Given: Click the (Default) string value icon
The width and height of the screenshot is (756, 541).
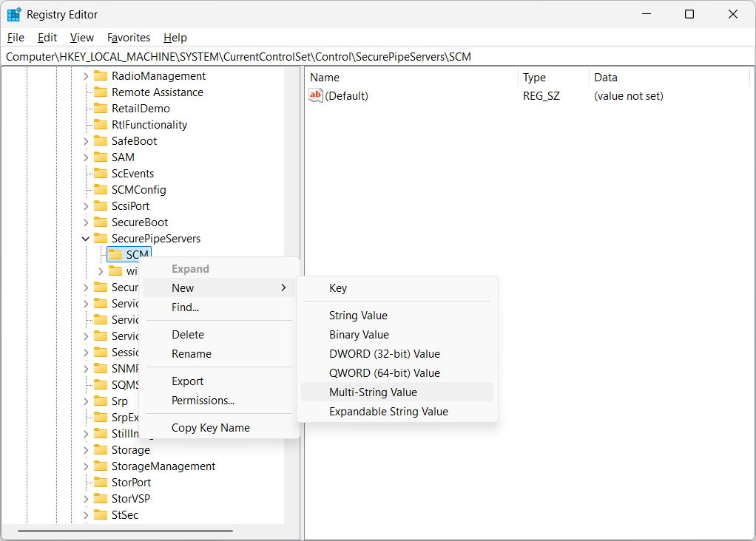Looking at the screenshot, I should tap(316, 96).
